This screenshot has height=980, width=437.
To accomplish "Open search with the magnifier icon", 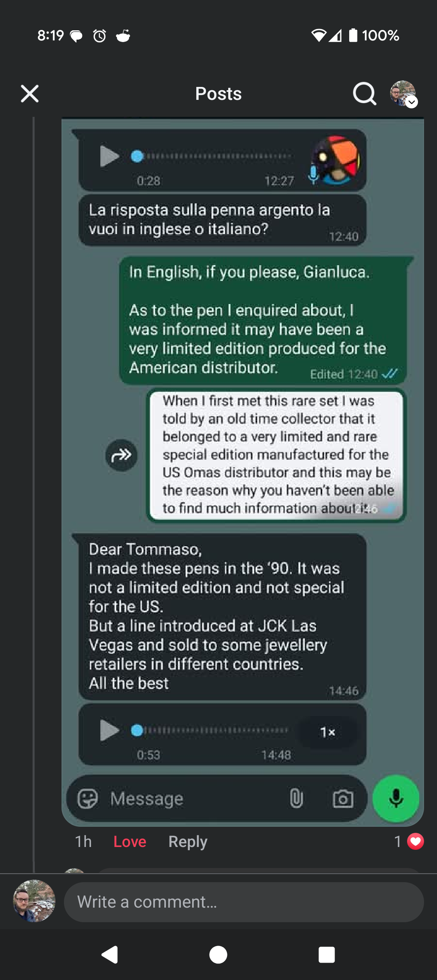I will (x=364, y=94).
